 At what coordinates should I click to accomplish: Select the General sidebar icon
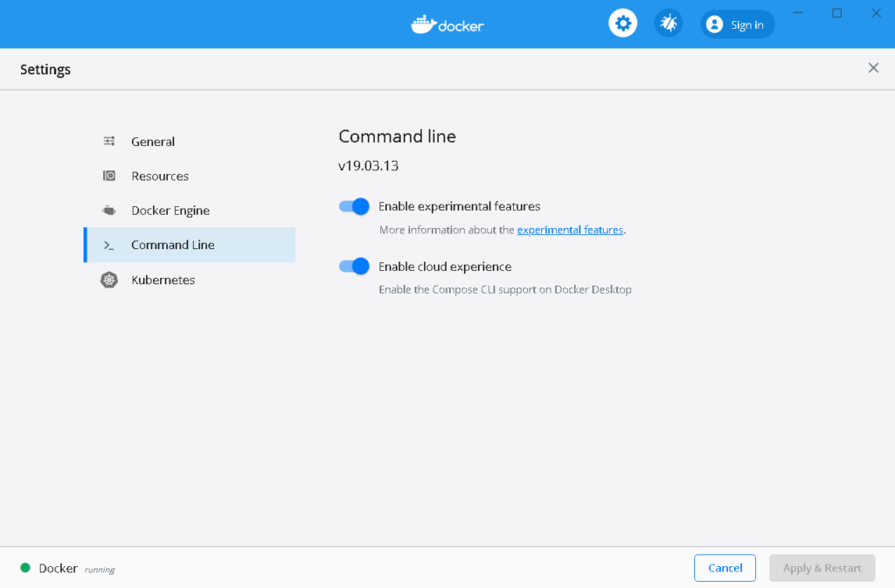[108, 141]
